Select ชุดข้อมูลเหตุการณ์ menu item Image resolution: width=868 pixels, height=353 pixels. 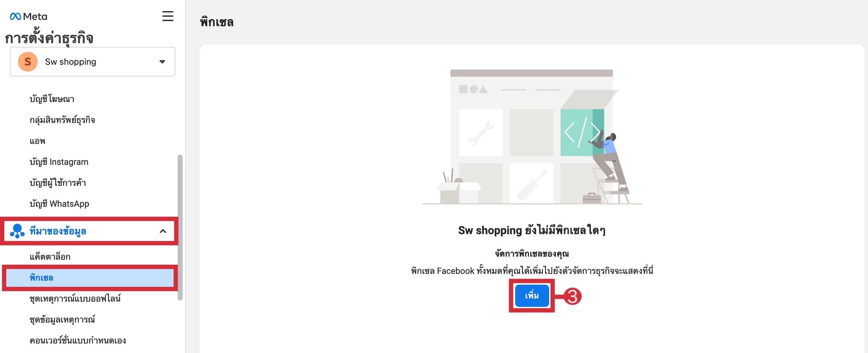click(x=62, y=320)
